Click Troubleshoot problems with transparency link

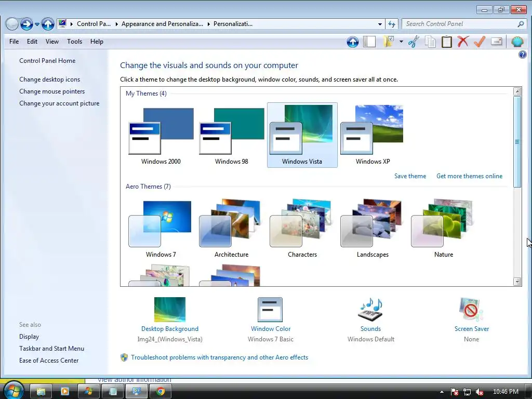tap(220, 357)
